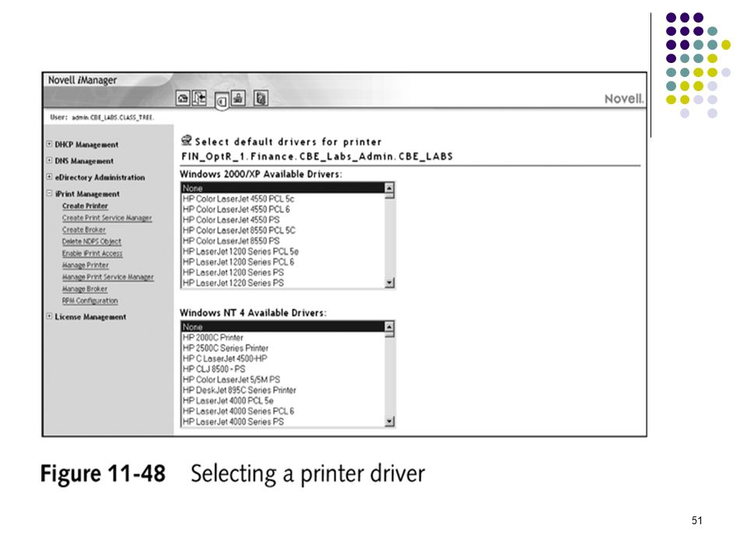The width and height of the screenshot is (747, 560).
Task: Click the Novell logo at top right
Action: point(623,99)
